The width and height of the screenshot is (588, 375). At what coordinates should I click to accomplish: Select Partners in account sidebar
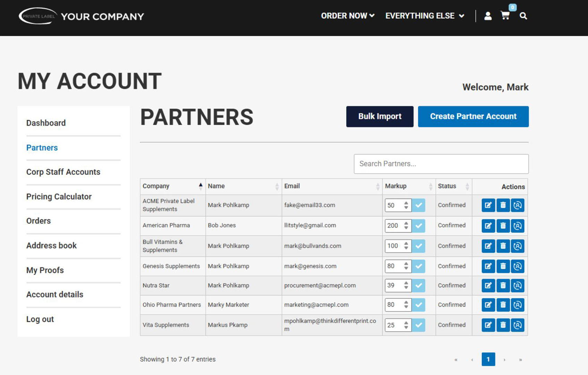point(42,148)
